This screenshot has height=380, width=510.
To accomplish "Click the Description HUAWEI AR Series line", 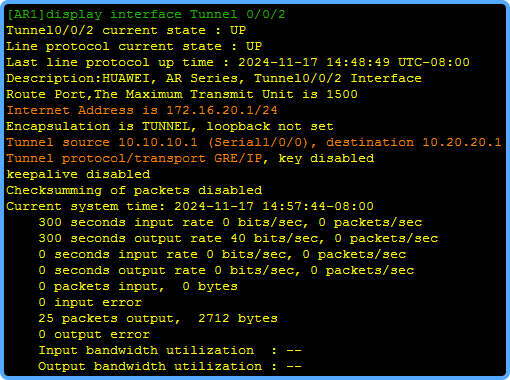I will pos(214,78).
